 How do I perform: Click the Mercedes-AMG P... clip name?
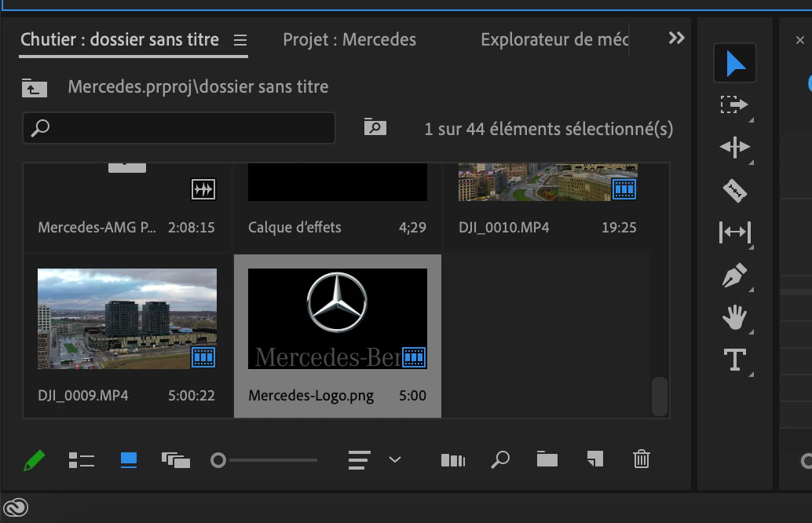97,227
